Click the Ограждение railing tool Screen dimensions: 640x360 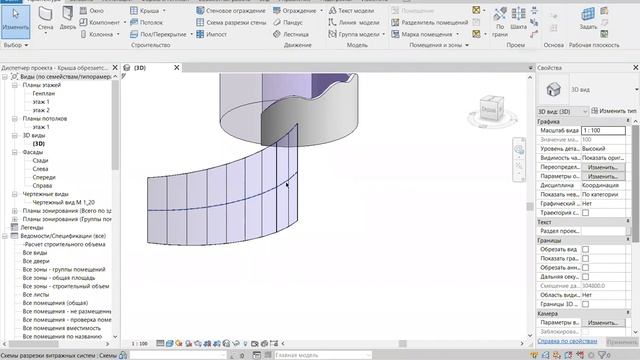pyautogui.click(x=294, y=10)
